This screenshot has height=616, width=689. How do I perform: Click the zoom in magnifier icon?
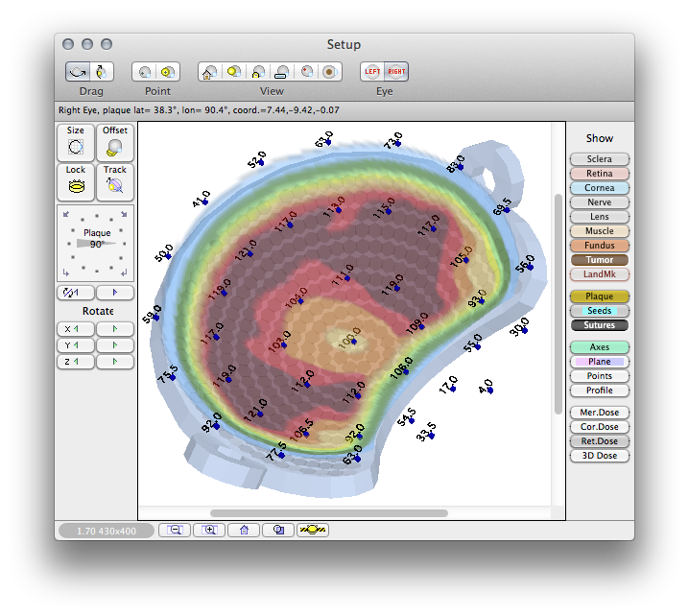point(210,530)
